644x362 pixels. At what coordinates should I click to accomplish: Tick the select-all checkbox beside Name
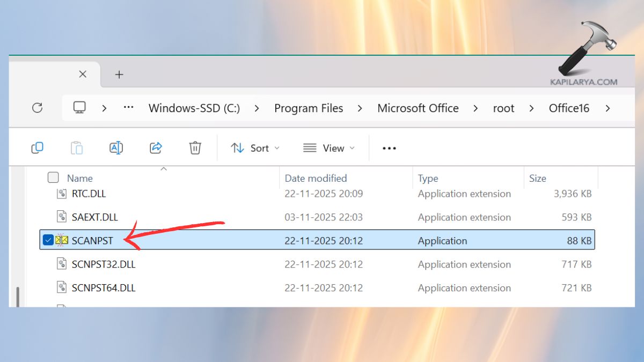click(x=53, y=178)
